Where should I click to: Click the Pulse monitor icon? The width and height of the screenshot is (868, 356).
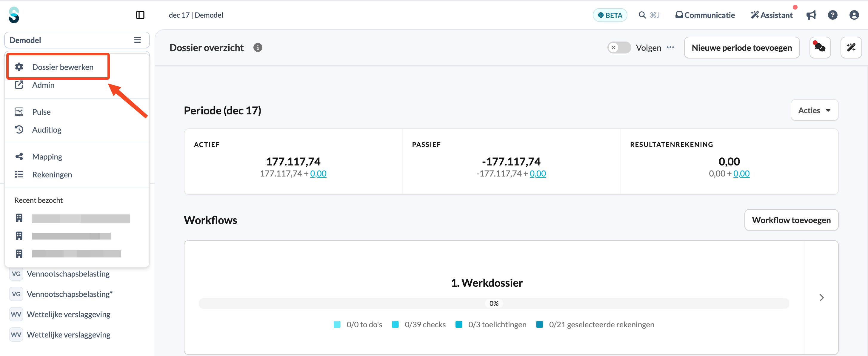19,112
